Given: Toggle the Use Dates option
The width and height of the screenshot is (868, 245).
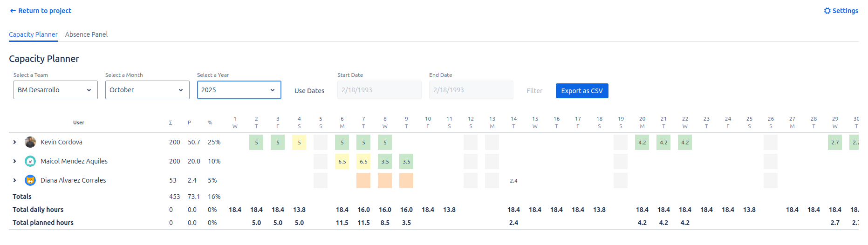Looking at the screenshot, I should pos(309,91).
